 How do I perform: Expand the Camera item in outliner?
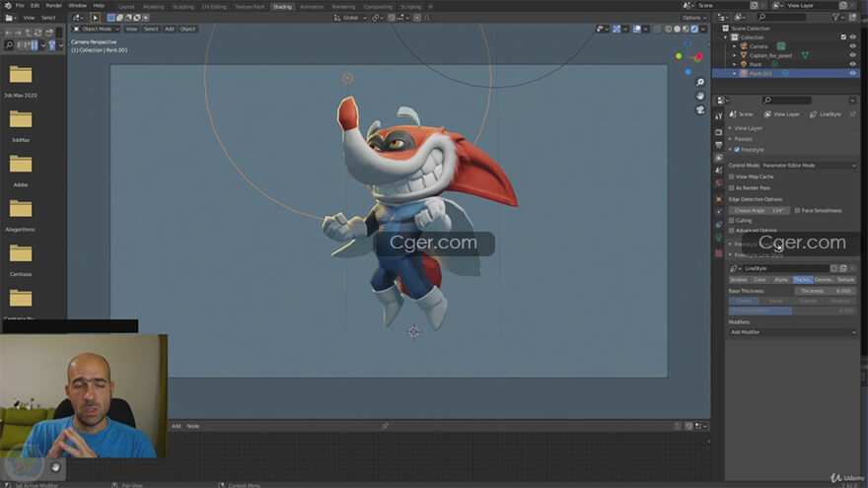pos(735,46)
